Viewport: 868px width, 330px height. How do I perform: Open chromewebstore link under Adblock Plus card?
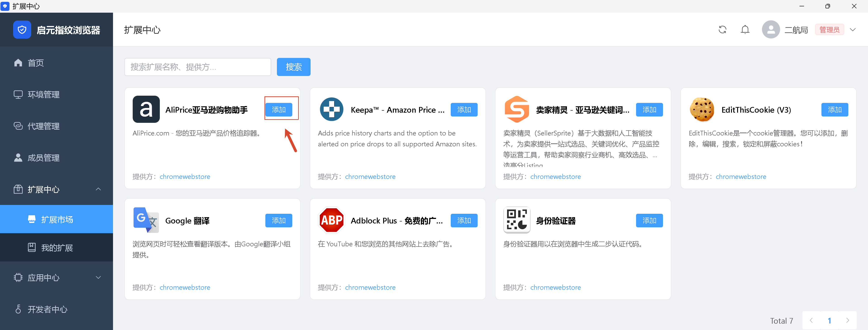[370, 287]
